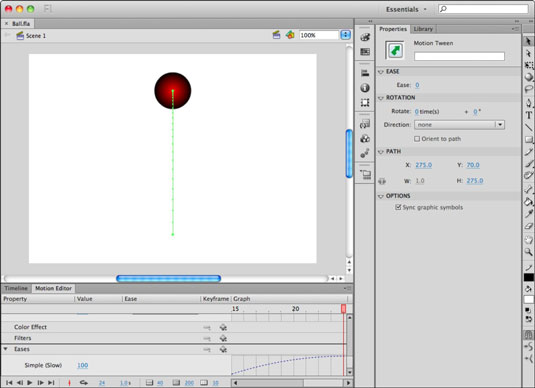Click the Play button in timeline controls
The height and width of the screenshot is (388, 535).
click(x=30, y=383)
